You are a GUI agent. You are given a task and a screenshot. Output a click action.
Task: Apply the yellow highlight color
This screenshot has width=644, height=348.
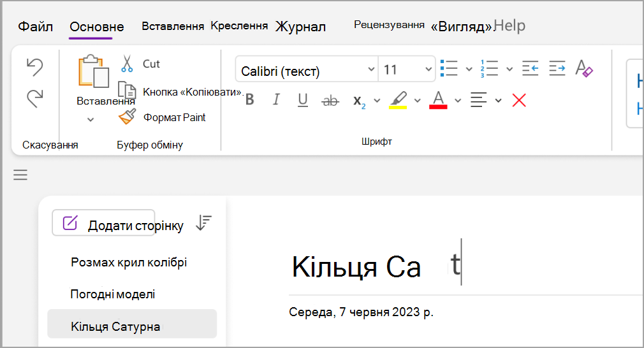tap(398, 101)
